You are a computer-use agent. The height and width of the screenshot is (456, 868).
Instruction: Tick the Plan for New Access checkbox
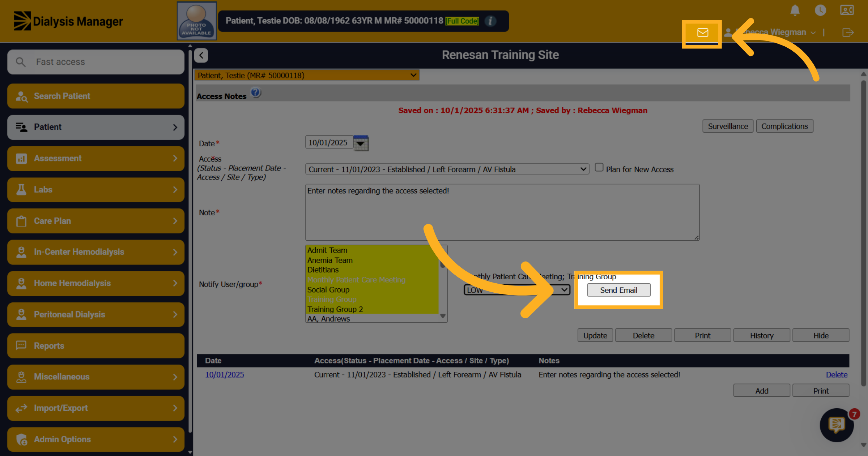click(599, 167)
